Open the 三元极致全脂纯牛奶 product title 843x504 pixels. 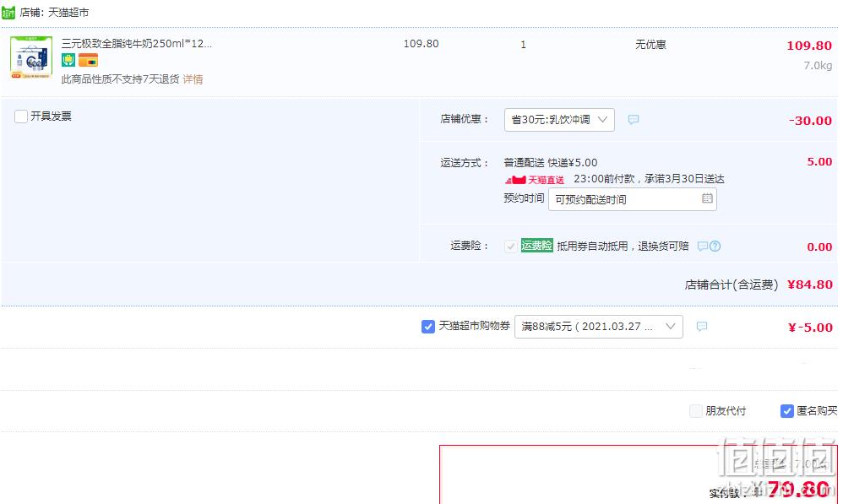137,44
